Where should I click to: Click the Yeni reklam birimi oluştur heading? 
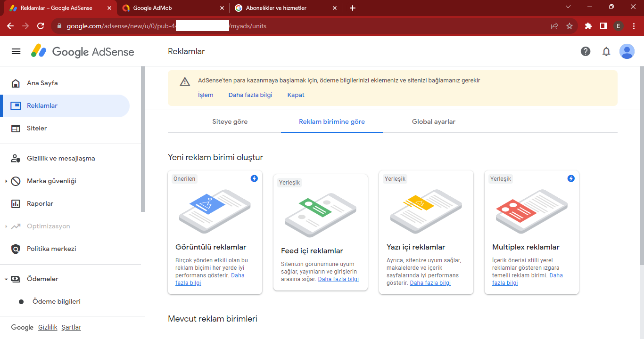coord(215,157)
